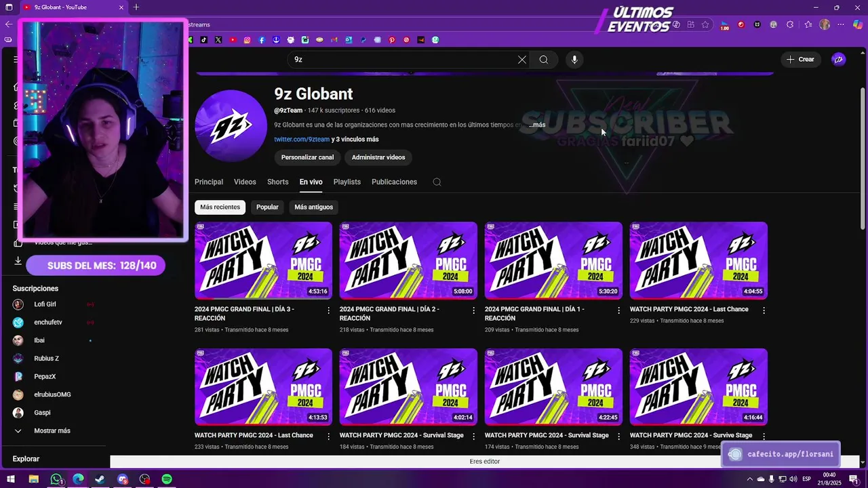
Task: Clear the search box with the X icon
Action: (522, 60)
